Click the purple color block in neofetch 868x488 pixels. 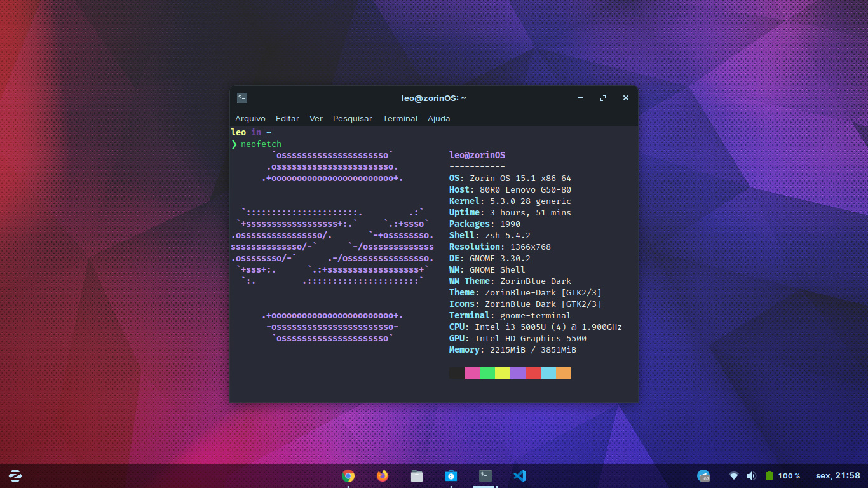pyautogui.click(x=518, y=373)
